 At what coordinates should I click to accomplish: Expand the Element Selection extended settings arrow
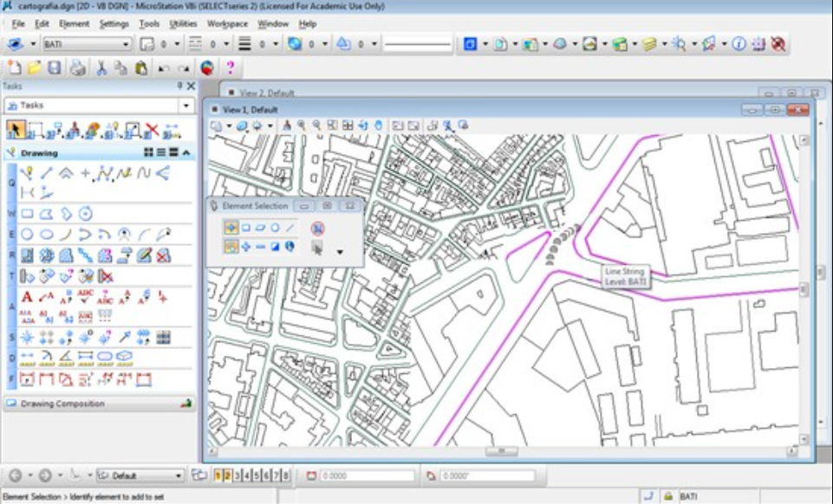tap(340, 252)
